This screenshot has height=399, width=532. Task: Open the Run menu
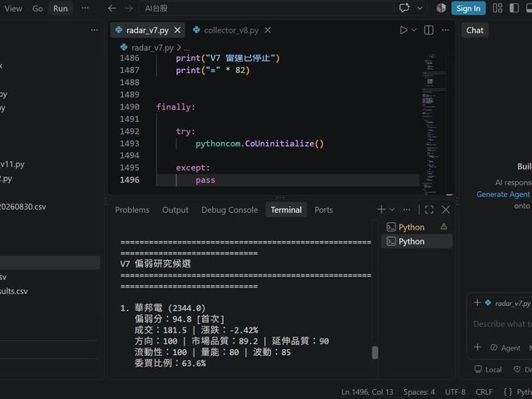pos(61,8)
